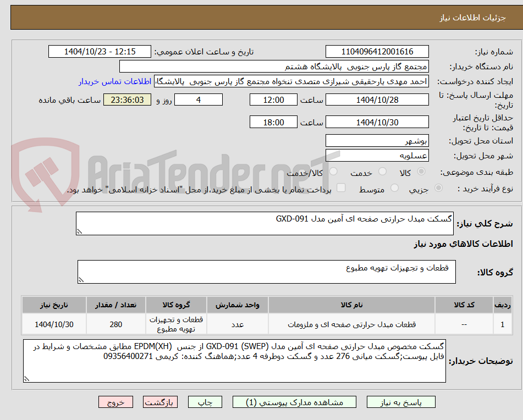
Task: Click cell قطعات مبدل حرارتی صفحه ای و ملزومات
Action: [351, 324]
